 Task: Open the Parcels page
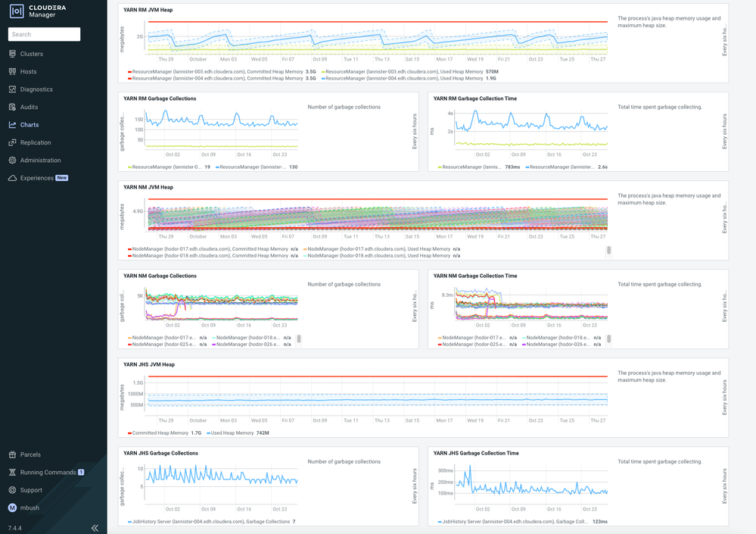(30, 454)
